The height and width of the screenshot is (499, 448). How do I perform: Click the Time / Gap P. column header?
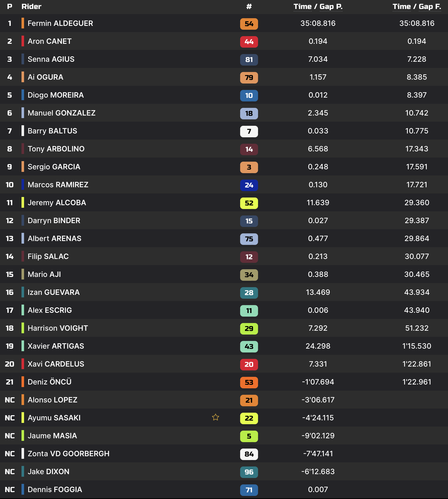coord(318,7)
